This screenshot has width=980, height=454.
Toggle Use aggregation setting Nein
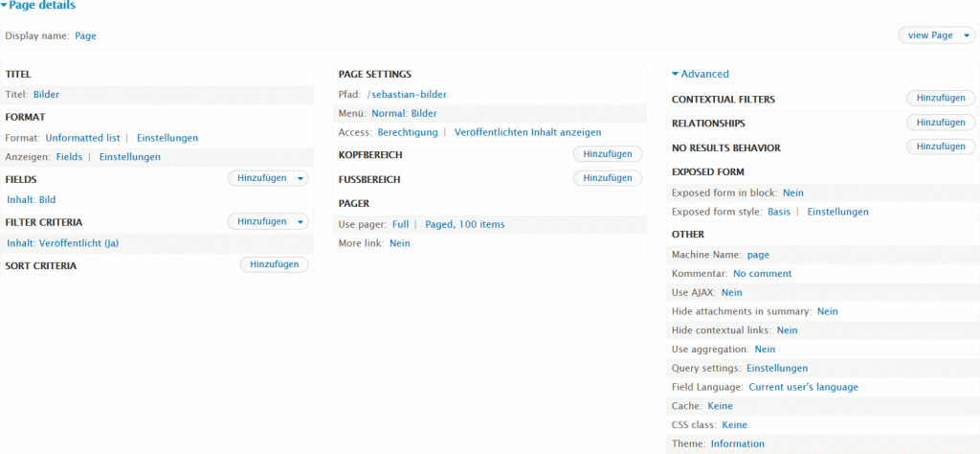[765, 350]
